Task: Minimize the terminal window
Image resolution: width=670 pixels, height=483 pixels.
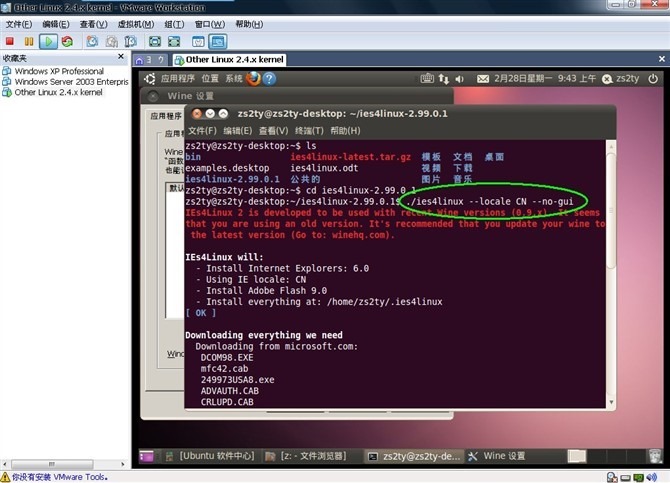Action: point(210,114)
